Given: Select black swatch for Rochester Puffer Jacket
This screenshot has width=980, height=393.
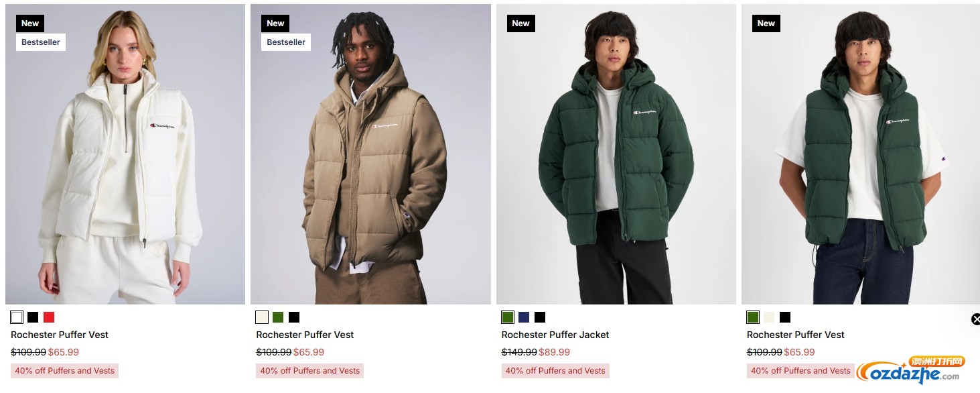Looking at the screenshot, I should click(540, 317).
